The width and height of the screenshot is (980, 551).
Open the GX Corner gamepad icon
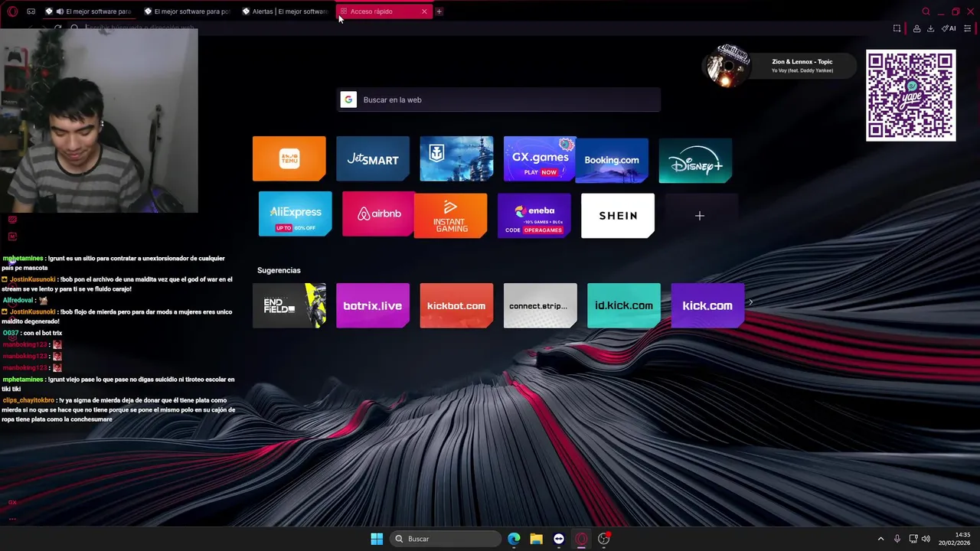(31, 11)
